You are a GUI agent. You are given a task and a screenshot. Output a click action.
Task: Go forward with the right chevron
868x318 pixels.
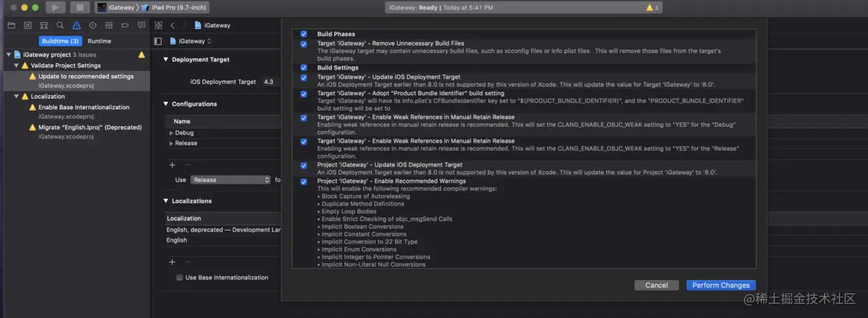coord(185,25)
